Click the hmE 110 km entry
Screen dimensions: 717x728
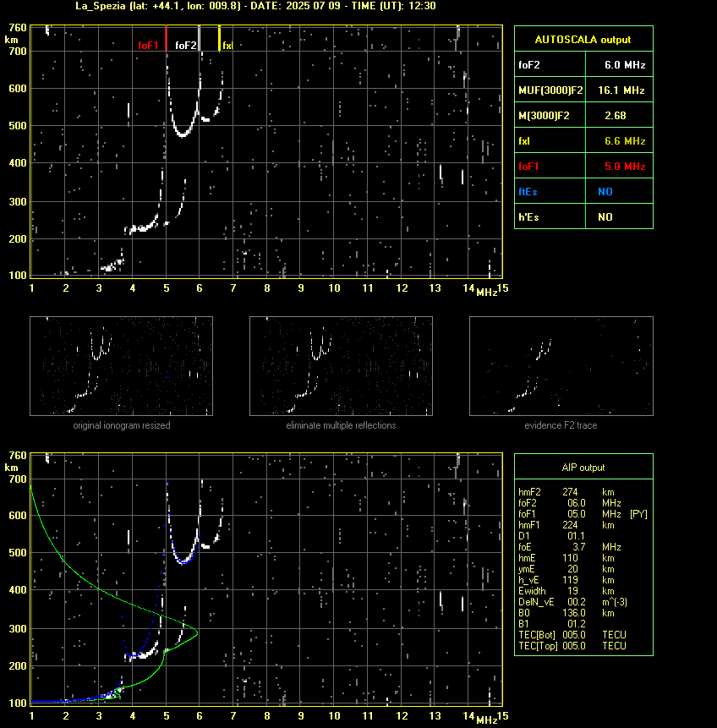tap(566, 558)
